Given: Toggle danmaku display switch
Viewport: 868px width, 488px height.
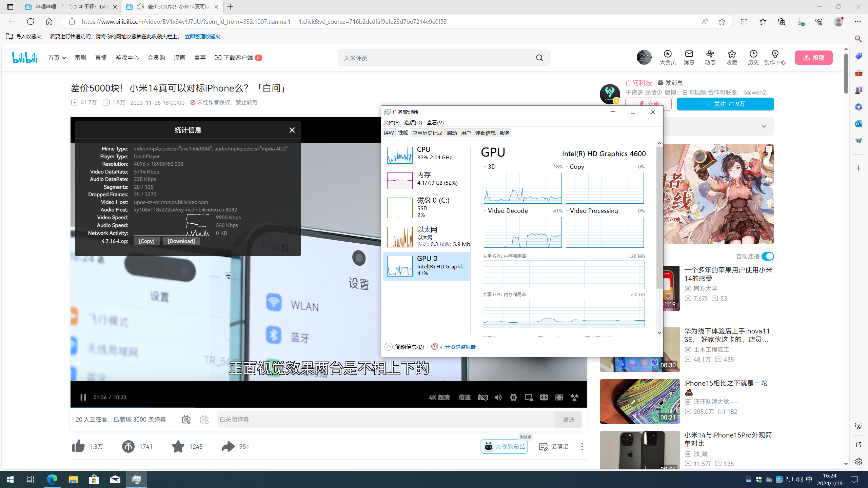Looking at the screenshot, I should [186, 420].
